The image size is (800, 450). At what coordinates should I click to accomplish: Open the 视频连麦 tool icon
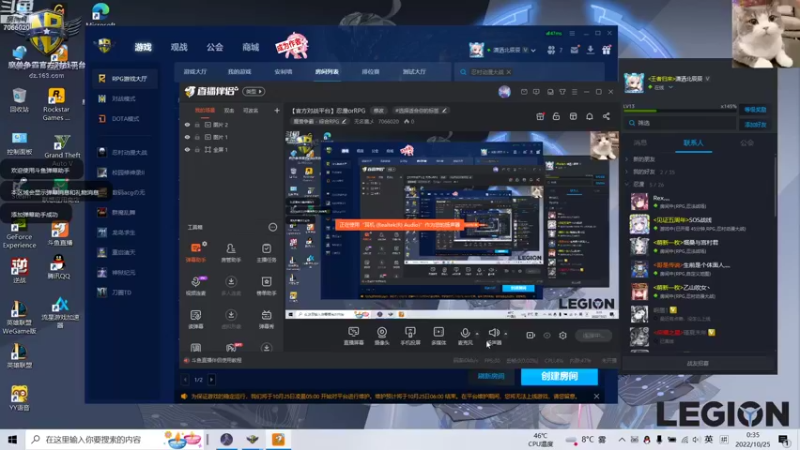coord(196,286)
